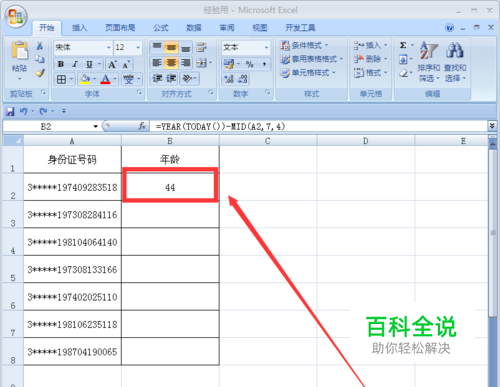Image resolution: width=500 pixels, height=387 pixels.
Task: Open the fill color dropdown arrow
Action: pos(94,79)
